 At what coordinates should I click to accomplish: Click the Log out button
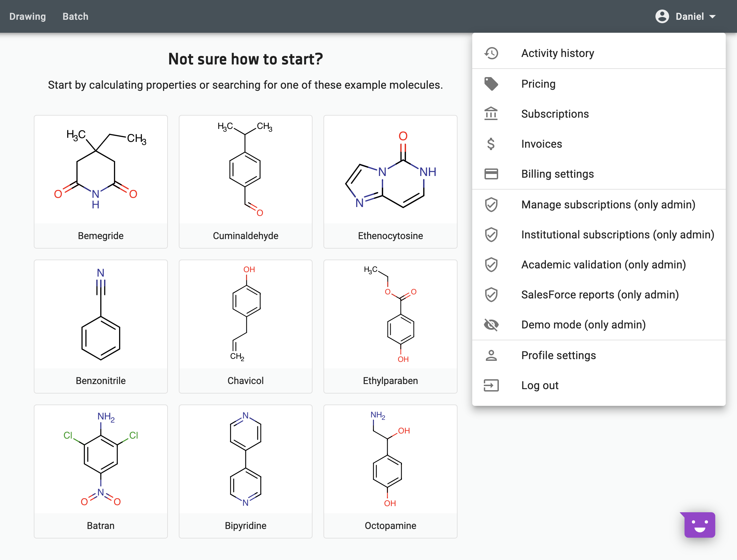[539, 385]
